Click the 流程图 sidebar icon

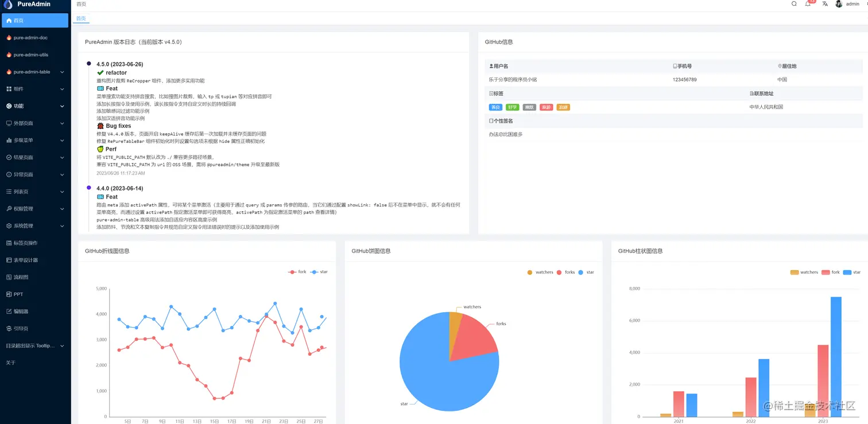click(9, 277)
